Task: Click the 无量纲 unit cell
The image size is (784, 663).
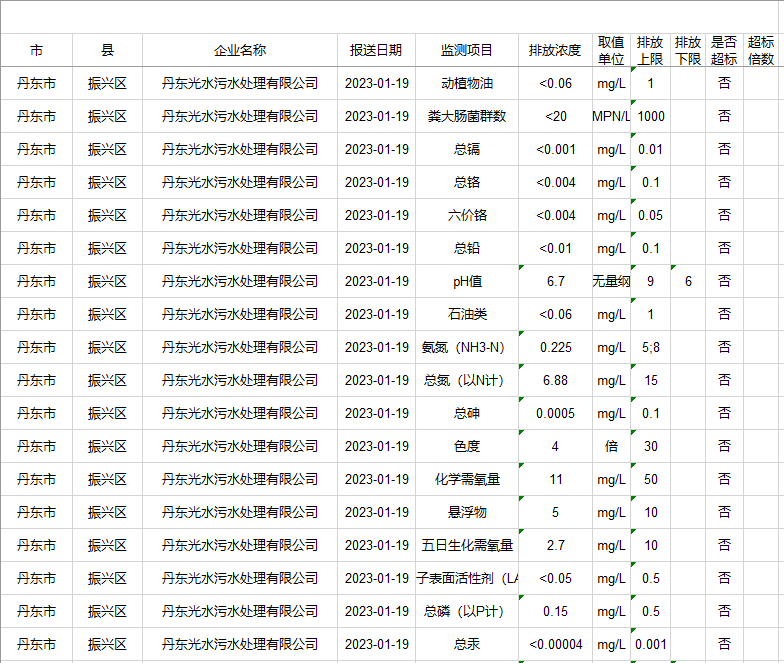Action: (612, 281)
